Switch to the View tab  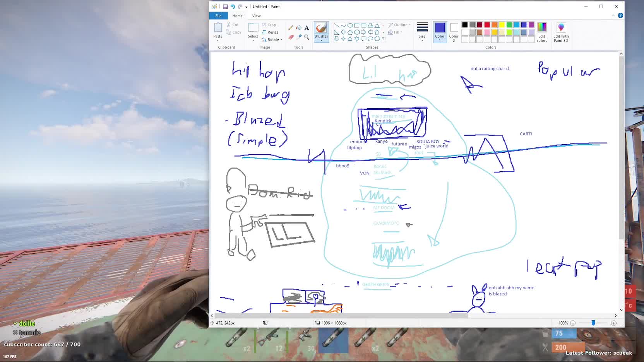[257, 16]
